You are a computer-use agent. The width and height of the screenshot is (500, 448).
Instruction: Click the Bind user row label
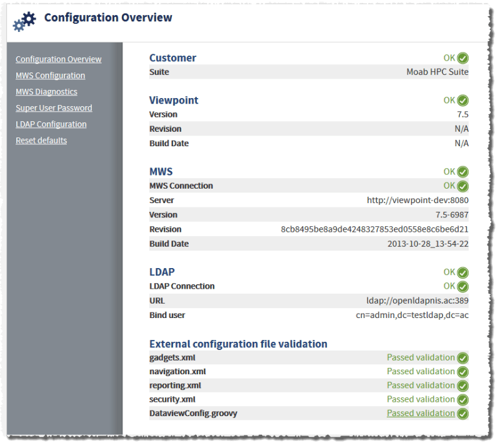point(167,316)
